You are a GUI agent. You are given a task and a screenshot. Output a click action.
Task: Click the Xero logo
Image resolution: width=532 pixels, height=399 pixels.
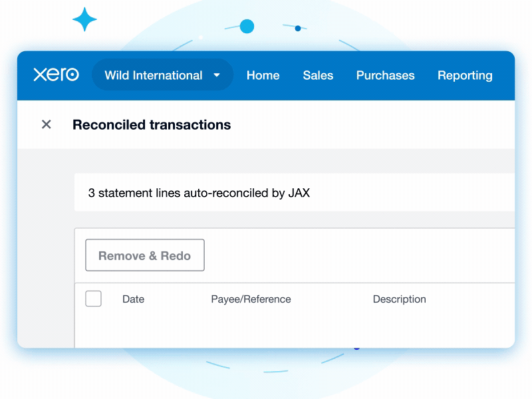56,75
